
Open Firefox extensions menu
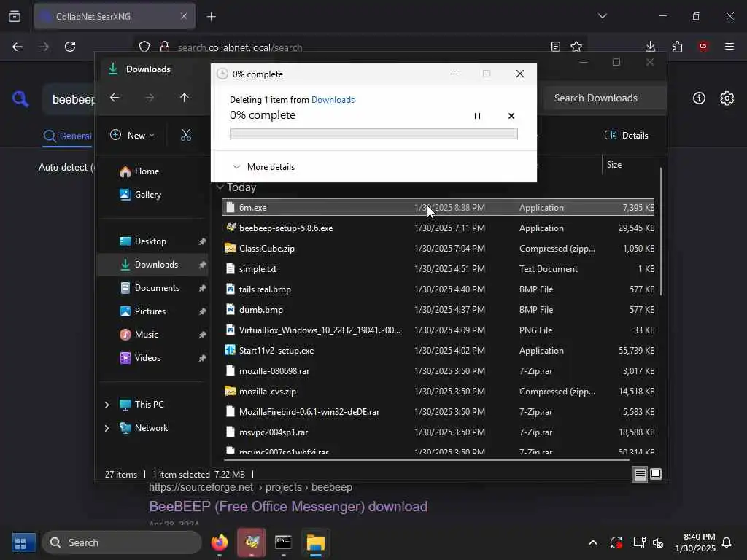pyautogui.click(x=677, y=47)
